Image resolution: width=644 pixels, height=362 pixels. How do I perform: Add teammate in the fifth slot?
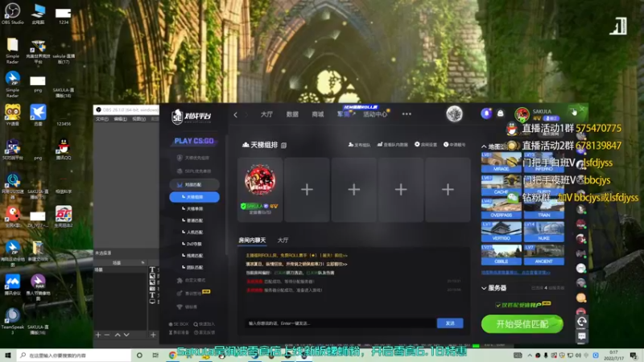coord(448,190)
